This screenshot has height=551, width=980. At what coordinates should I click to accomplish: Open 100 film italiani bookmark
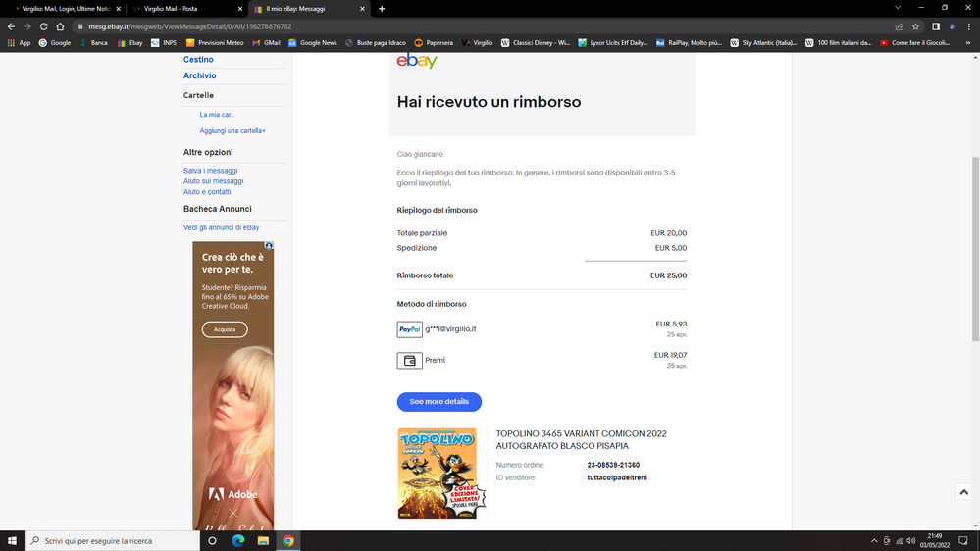(x=838, y=43)
